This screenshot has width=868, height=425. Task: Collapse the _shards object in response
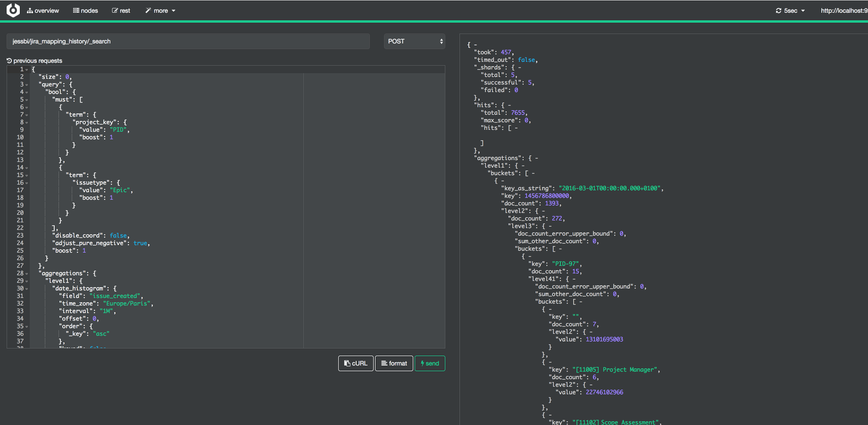520,68
